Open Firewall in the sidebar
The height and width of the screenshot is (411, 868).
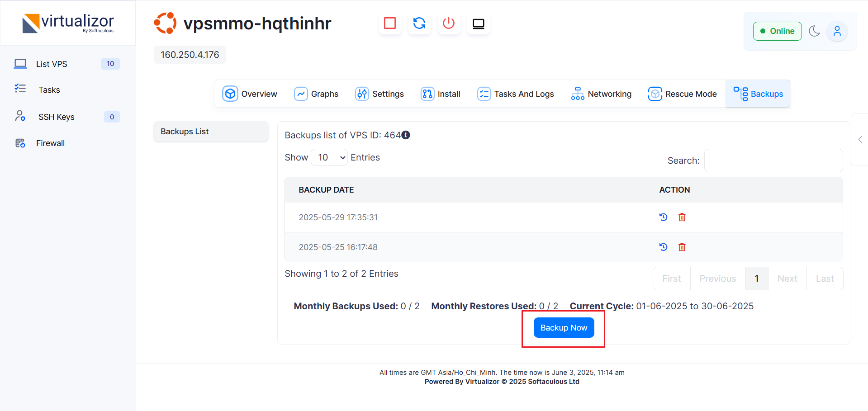point(50,143)
